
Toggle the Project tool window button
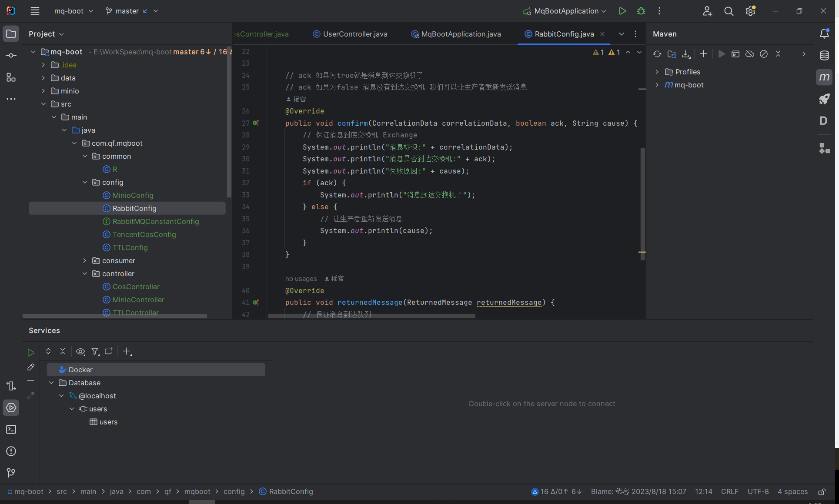pos(11,34)
